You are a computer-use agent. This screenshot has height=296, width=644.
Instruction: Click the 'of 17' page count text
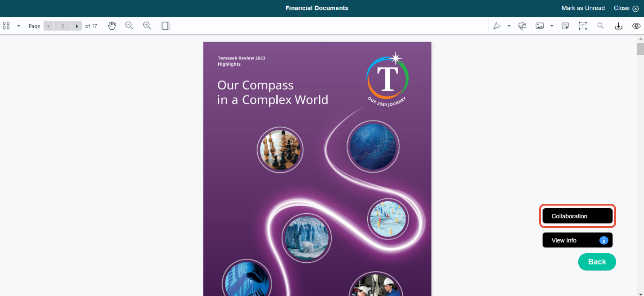[x=91, y=26]
